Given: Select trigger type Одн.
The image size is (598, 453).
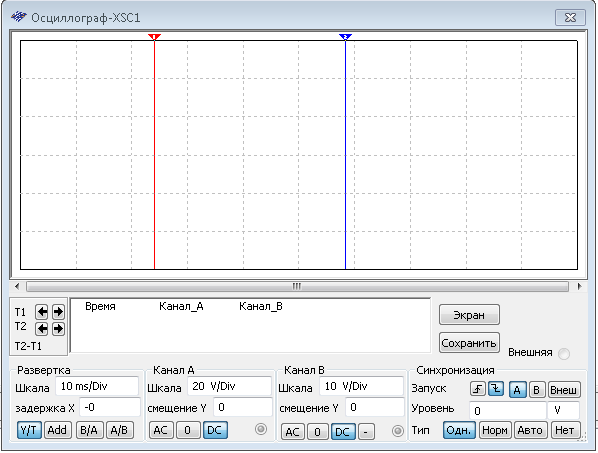Looking at the screenshot, I should (x=459, y=430).
